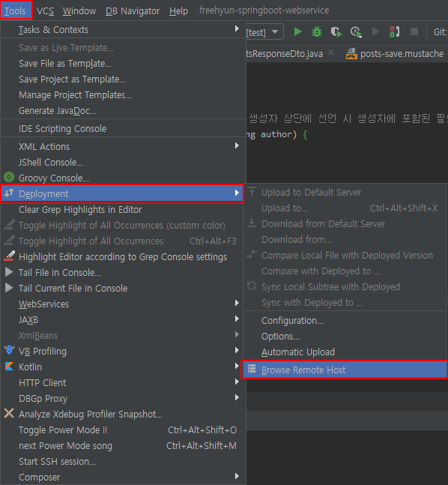Screen dimensions: 448x485
Task: Expand the Tasks & Contexts submenu
Action: point(123,30)
